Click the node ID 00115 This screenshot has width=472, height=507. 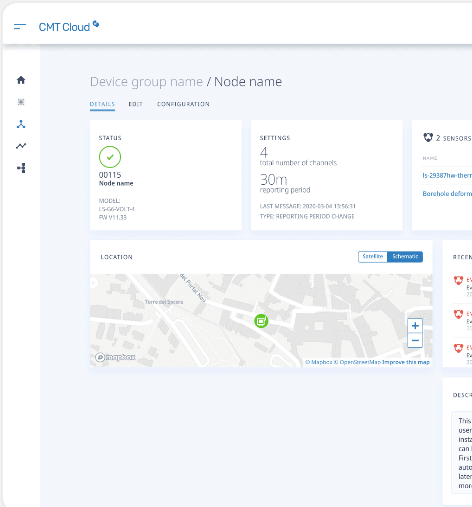(x=110, y=175)
